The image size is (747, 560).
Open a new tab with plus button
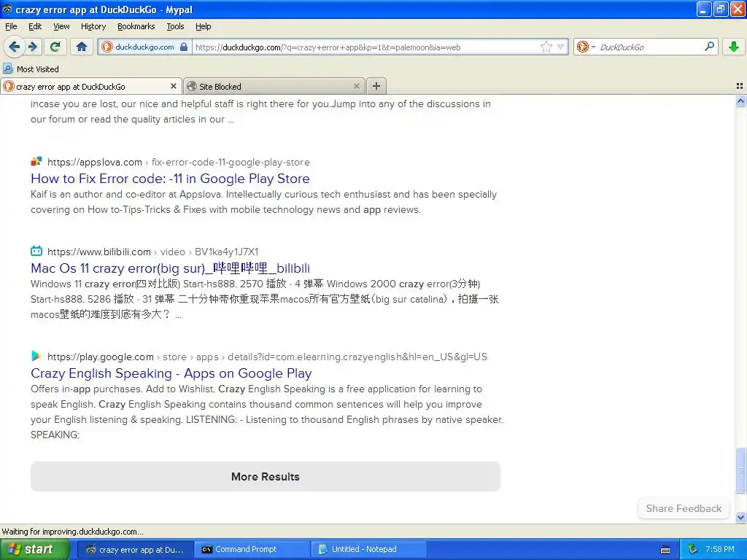tap(376, 86)
